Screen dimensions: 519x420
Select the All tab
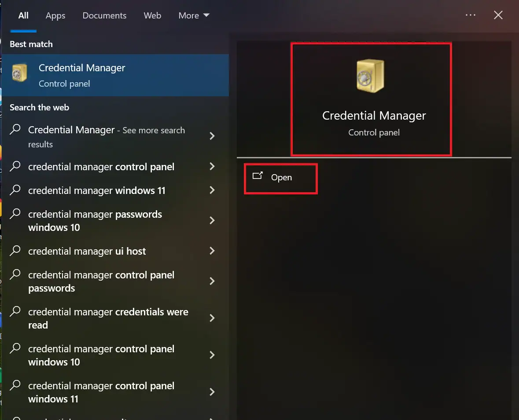click(23, 15)
